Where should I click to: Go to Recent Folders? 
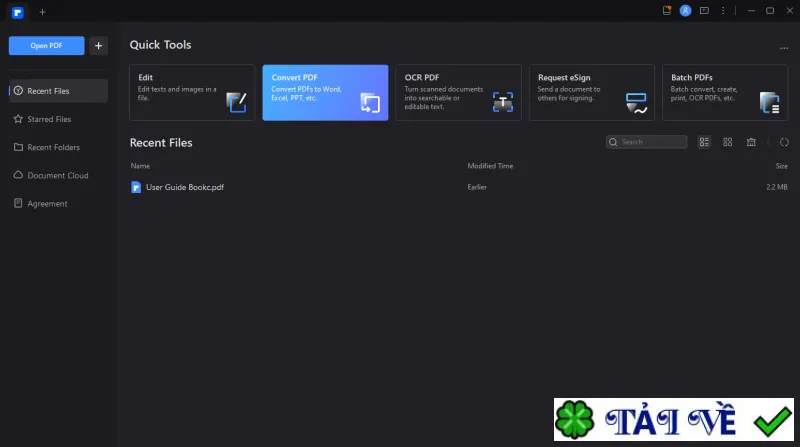pyautogui.click(x=58, y=147)
